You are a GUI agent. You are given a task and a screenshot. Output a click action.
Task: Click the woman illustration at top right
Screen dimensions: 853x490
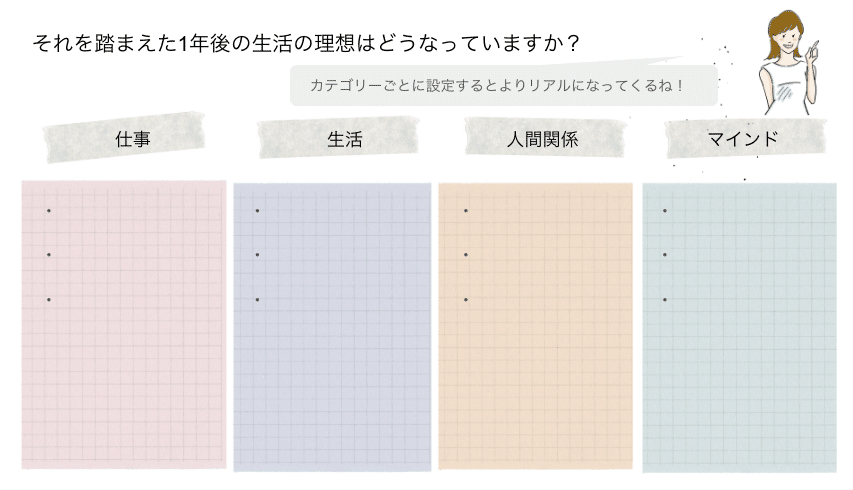[788, 62]
